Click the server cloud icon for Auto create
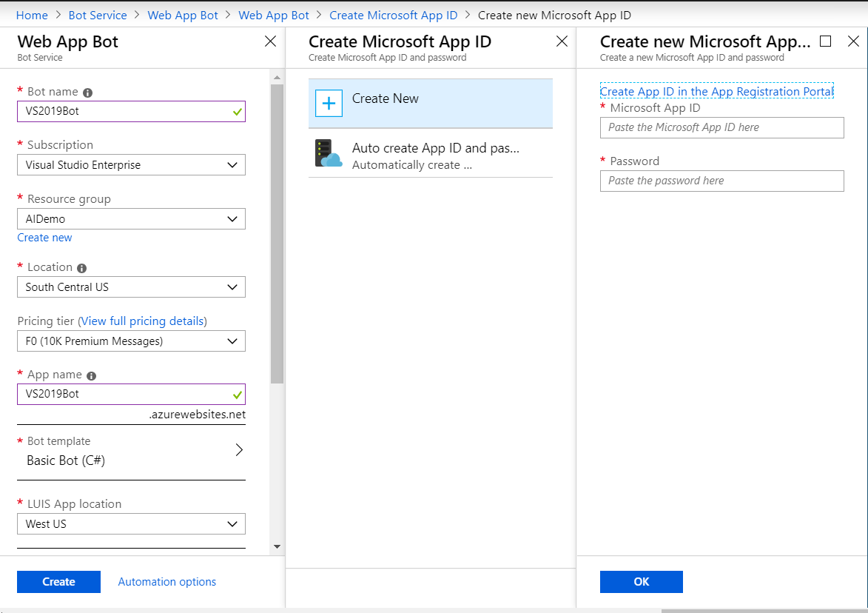Viewport: 868px width, 613px height. click(x=329, y=153)
